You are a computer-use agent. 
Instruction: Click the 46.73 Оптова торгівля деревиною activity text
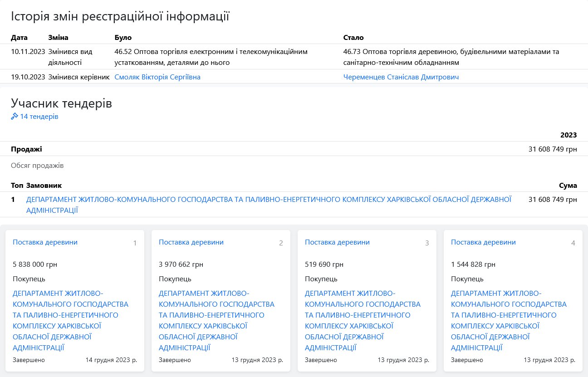pyautogui.click(x=451, y=57)
